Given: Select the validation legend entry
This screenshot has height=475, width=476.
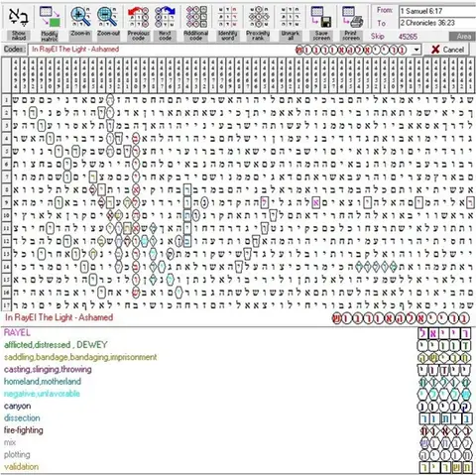Looking at the screenshot, I should (x=21, y=467).
